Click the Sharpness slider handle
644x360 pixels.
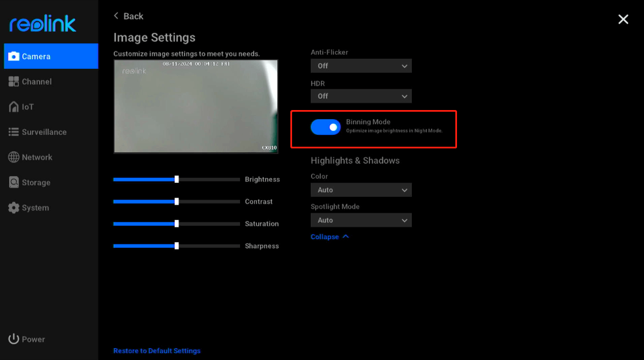(x=177, y=245)
